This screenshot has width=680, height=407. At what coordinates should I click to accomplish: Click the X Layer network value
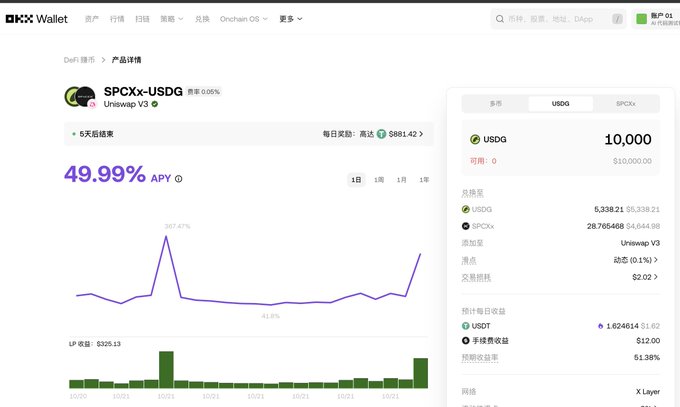pos(648,392)
